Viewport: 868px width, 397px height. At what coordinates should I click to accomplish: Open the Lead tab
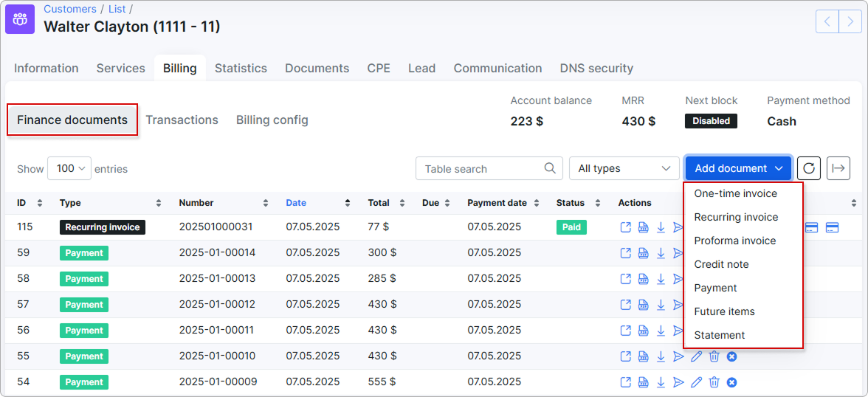pos(422,68)
